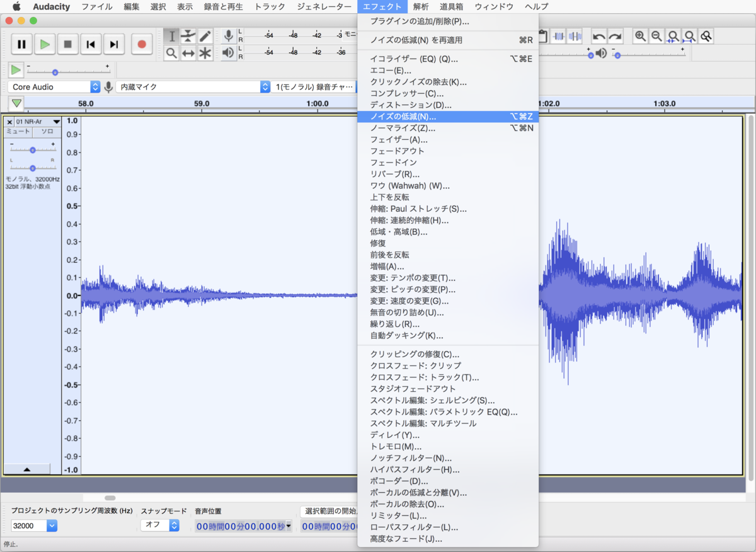
Task: Click the Silence audio toolbar icon
Action: (575, 37)
